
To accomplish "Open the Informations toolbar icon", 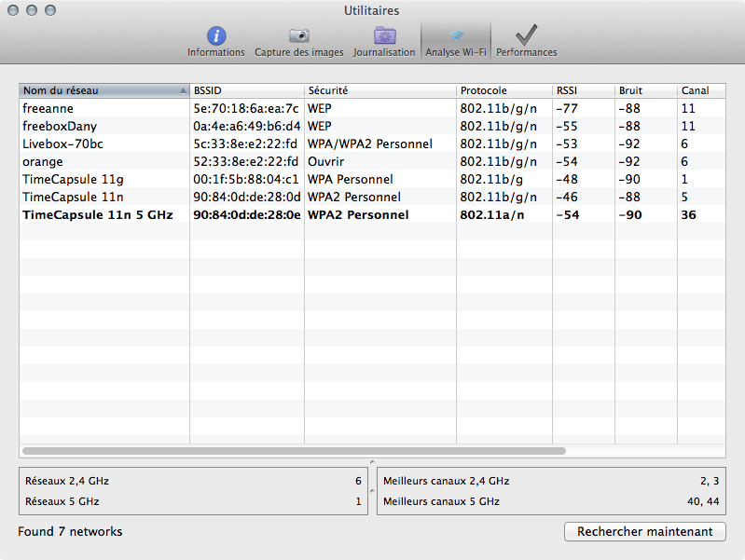I will [215, 37].
